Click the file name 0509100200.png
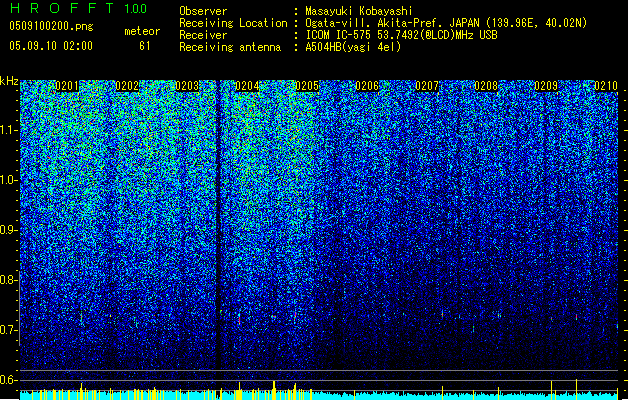 point(51,26)
